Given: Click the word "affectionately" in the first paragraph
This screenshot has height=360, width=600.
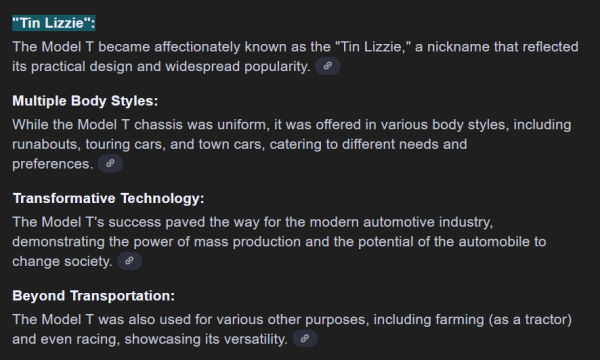Looking at the screenshot, I should pos(197,47).
